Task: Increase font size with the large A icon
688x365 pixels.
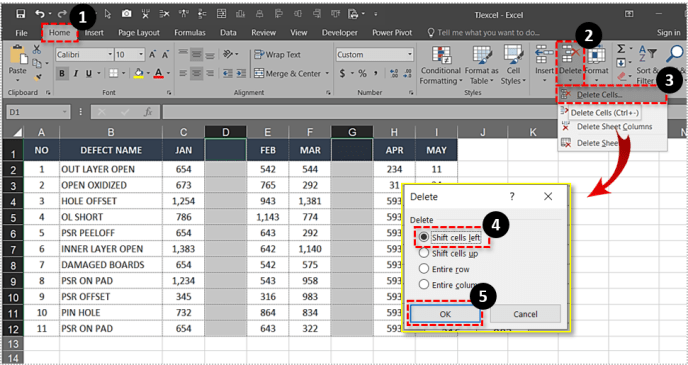Action: (152, 55)
